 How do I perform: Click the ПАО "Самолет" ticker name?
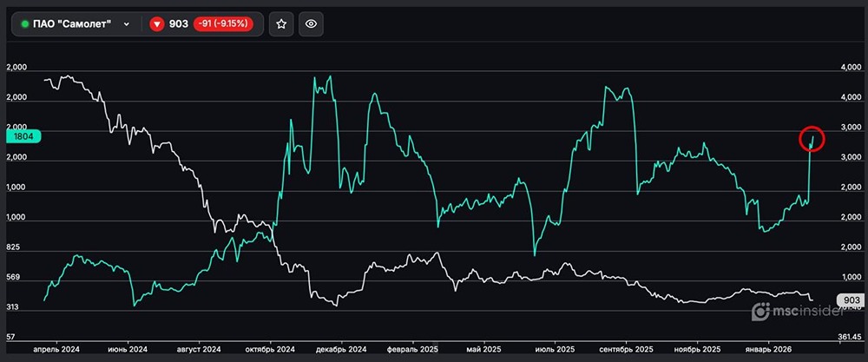click(75, 24)
